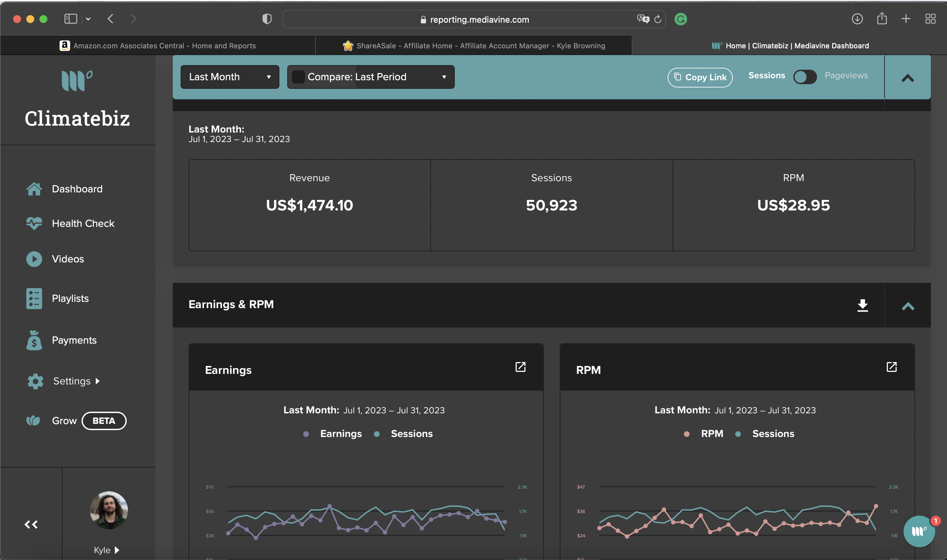Click the Settings gear icon
The height and width of the screenshot is (560, 947).
[36, 381]
